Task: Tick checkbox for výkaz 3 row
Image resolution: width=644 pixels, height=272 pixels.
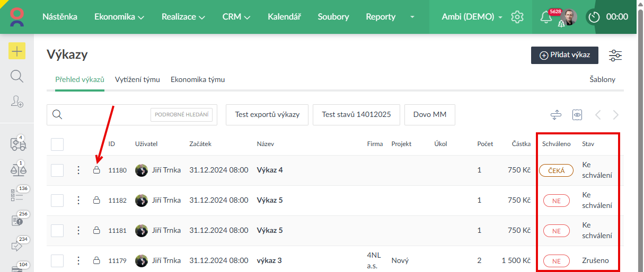Action: tap(57, 261)
